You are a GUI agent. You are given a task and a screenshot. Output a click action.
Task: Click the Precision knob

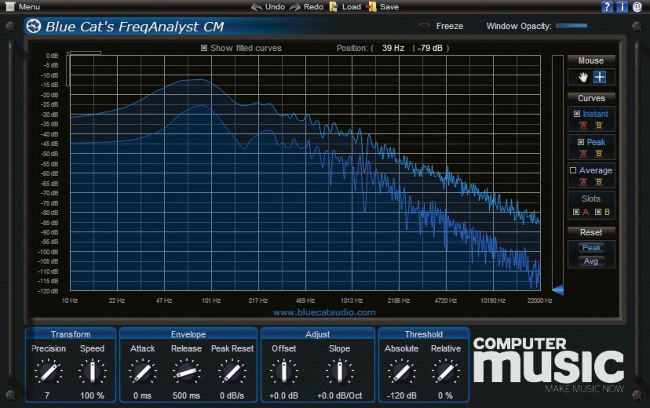(x=49, y=371)
